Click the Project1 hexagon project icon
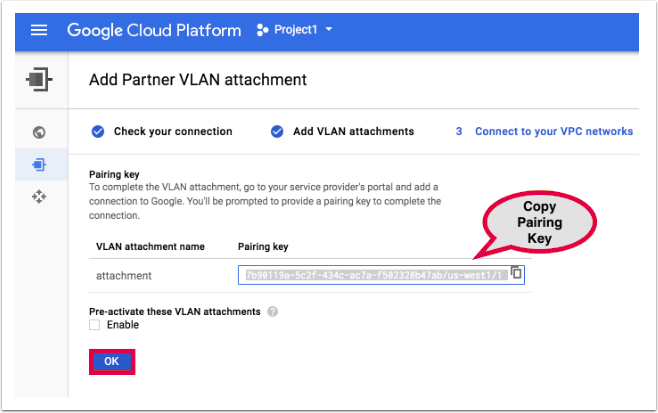This screenshot has height=413, width=658. point(262,30)
